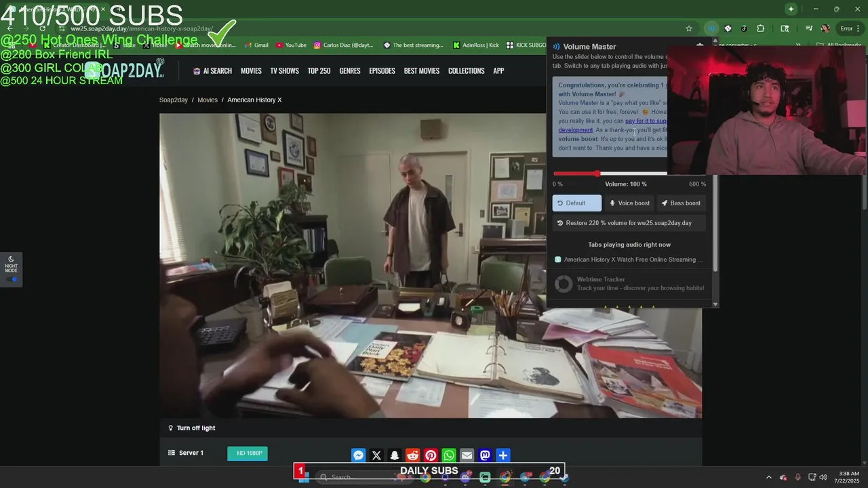Screen dimensions: 868x488
Task: Switch to American History X audio tab entry
Action: 629,260
